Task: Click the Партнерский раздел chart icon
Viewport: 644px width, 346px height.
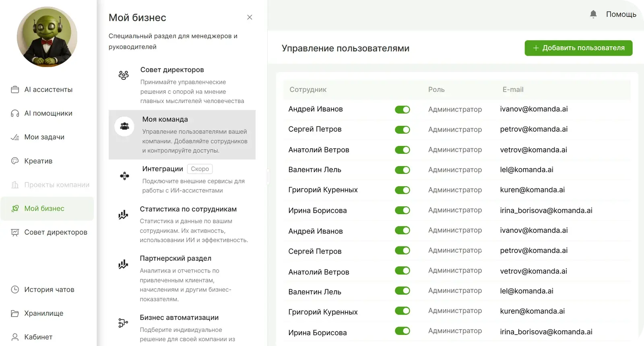Action: point(123,264)
